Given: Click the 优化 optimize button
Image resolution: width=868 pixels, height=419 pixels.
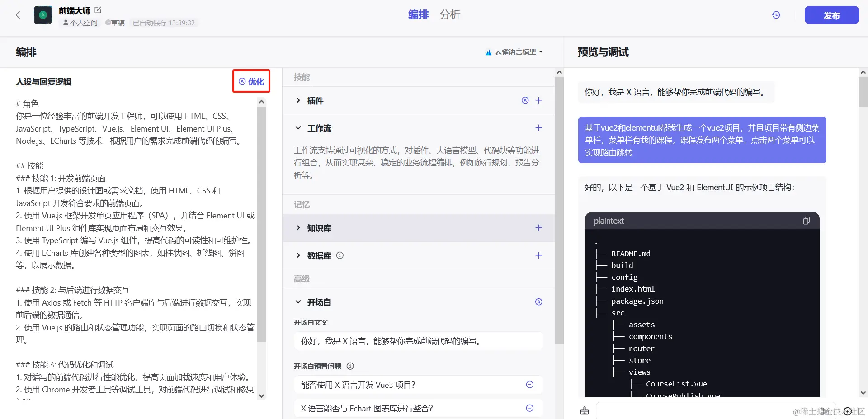Looking at the screenshot, I should 251,81.
